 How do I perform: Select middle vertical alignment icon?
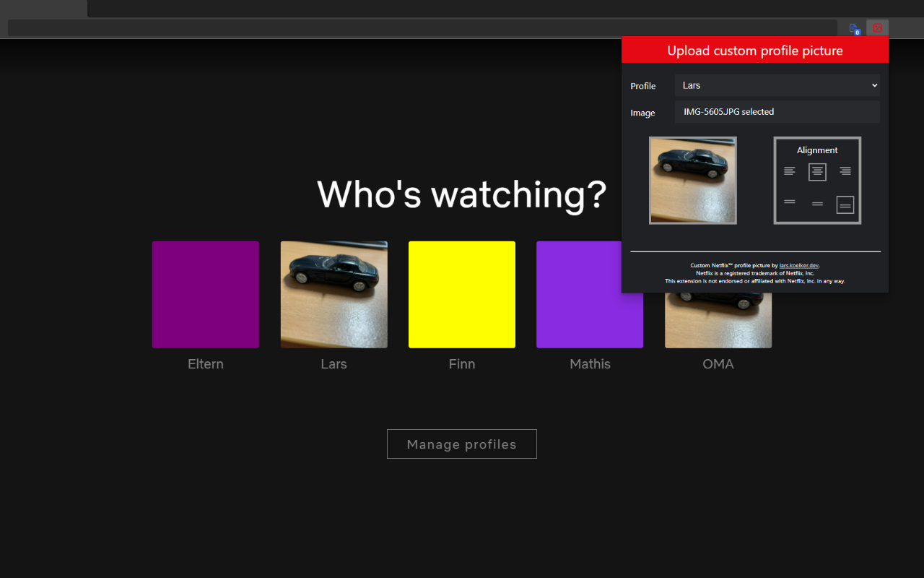click(817, 204)
